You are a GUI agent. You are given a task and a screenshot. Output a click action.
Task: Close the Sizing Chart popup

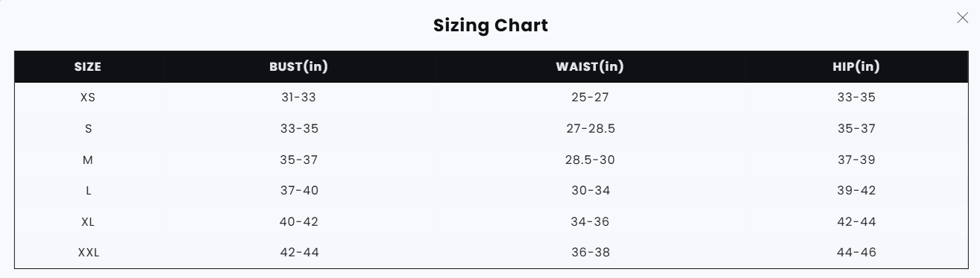coord(962,18)
